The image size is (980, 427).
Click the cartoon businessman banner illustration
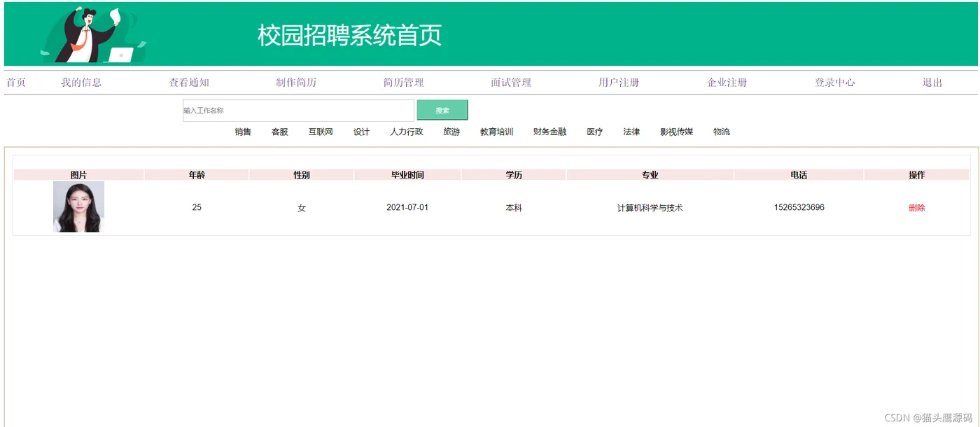tap(94, 35)
